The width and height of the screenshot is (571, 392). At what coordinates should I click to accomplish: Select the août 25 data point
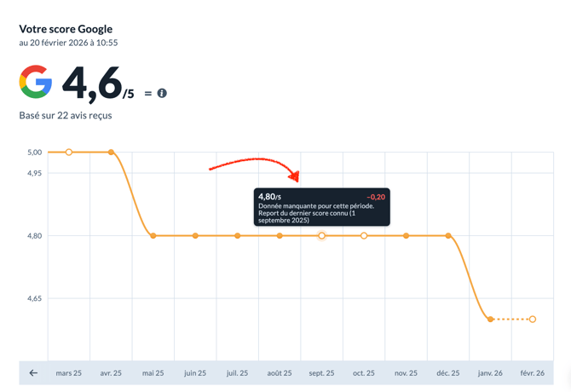coord(280,235)
